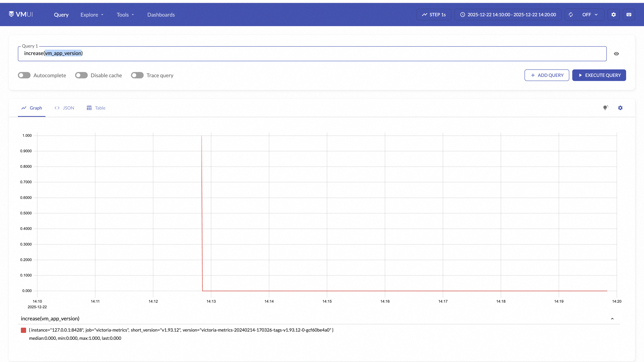Open the auto-refresh OFF dropdown

point(590,15)
